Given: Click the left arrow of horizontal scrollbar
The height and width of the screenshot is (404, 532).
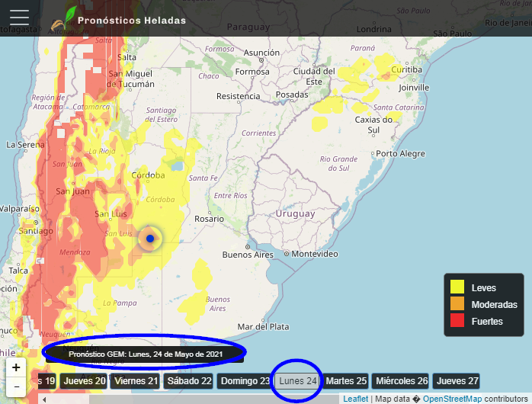Looking at the screenshot, I should [x=44, y=399].
